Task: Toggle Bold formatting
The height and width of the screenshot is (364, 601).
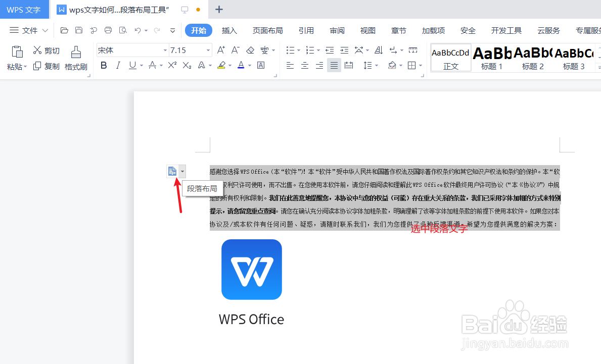Action: pos(104,66)
